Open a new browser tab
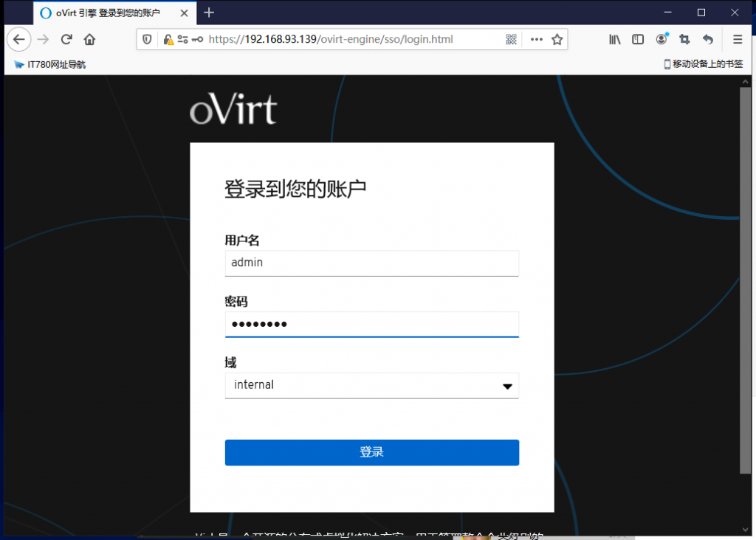756x540 pixels. pos(209,13)
